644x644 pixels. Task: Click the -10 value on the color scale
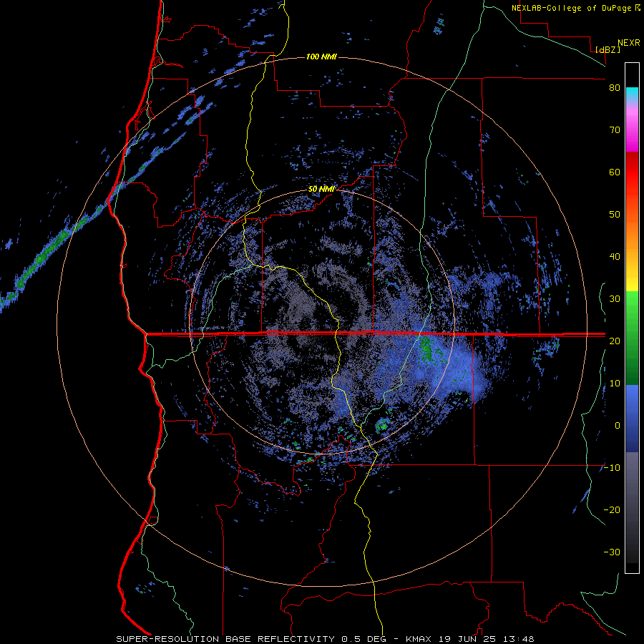(x=612, y=468)
